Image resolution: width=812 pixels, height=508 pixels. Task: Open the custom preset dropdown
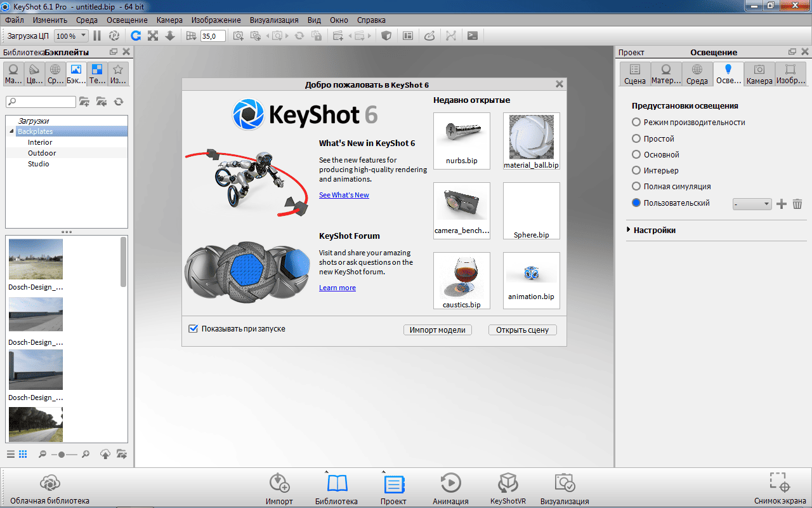752,204
